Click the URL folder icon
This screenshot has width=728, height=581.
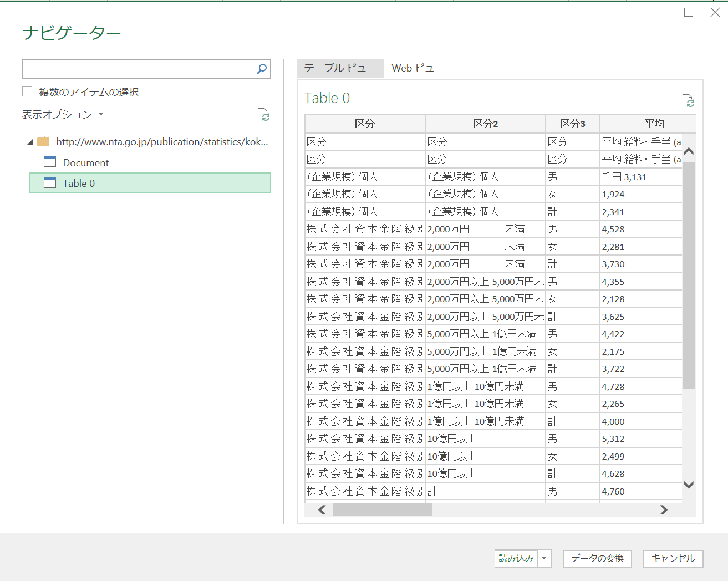click(43, 141)
